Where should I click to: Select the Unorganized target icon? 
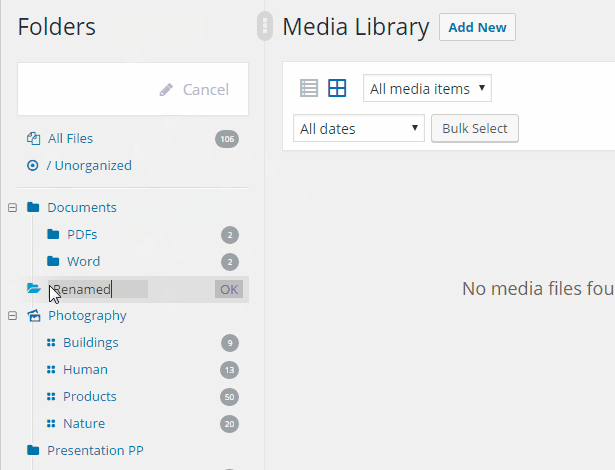point(33,166)
